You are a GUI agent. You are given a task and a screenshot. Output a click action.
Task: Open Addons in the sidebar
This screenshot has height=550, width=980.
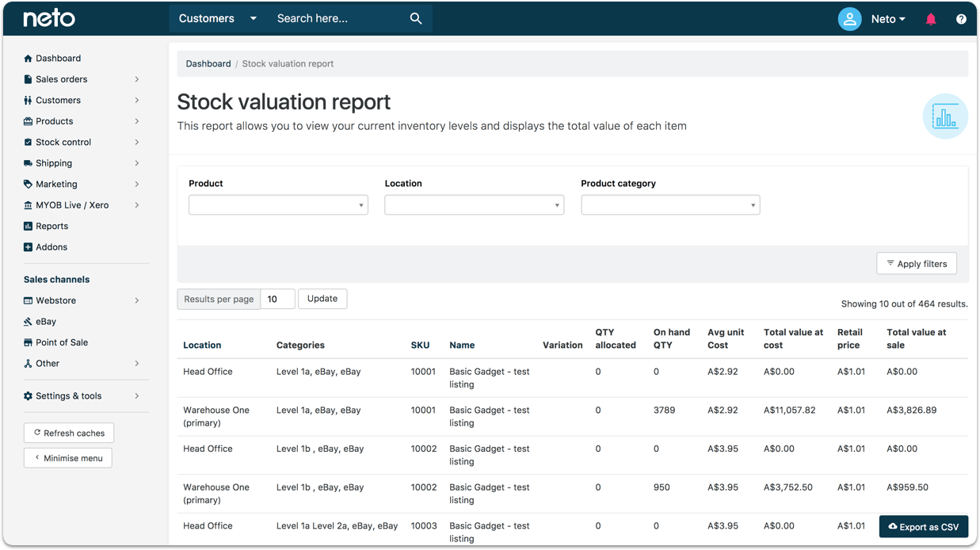(51, 247)
